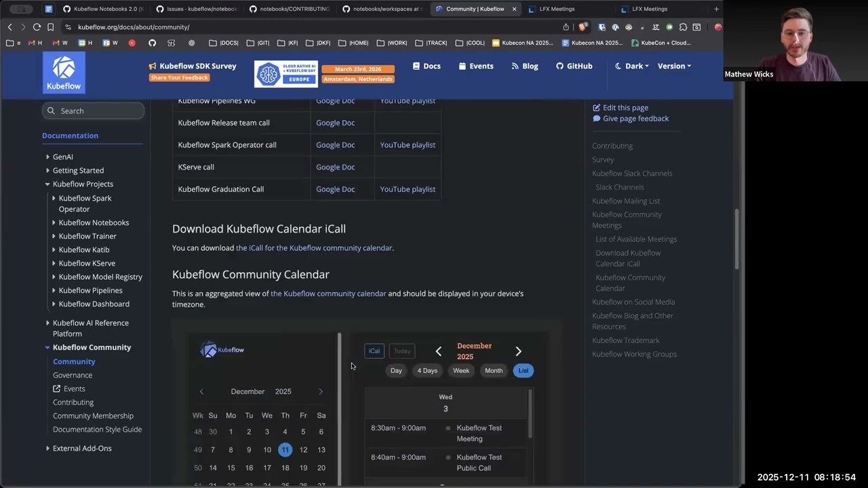Switch calendar to Month view
The width and height of the screenshot is (868, 488).
coord(494,371)
